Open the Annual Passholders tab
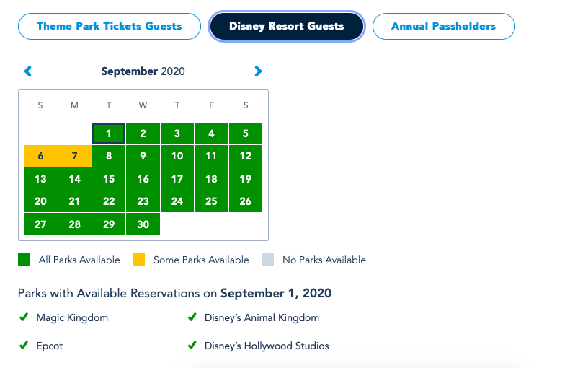 [x=443, y=27]
